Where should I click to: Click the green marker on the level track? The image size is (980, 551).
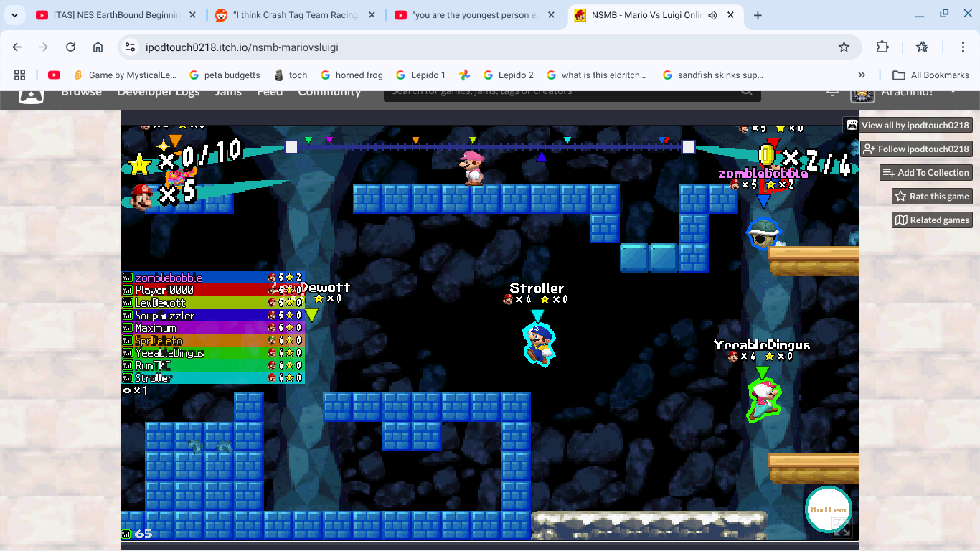[308, 141]
